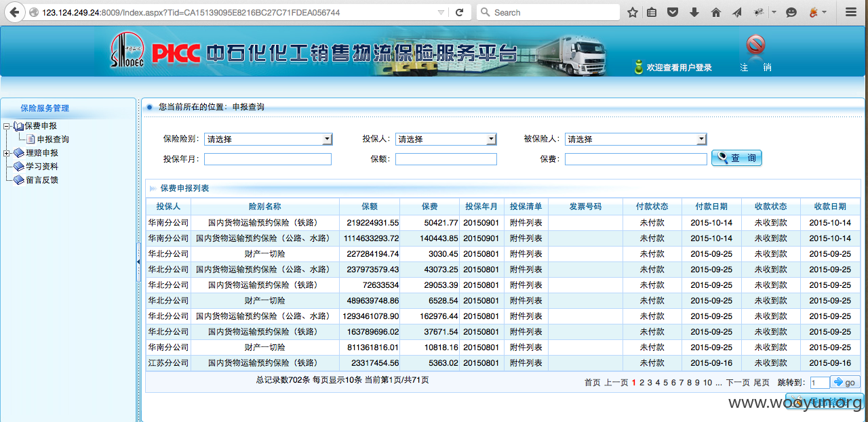Select 留言反馈 in the tree
Viewport: 868px width, 422px height.
[x=42, y=180]
